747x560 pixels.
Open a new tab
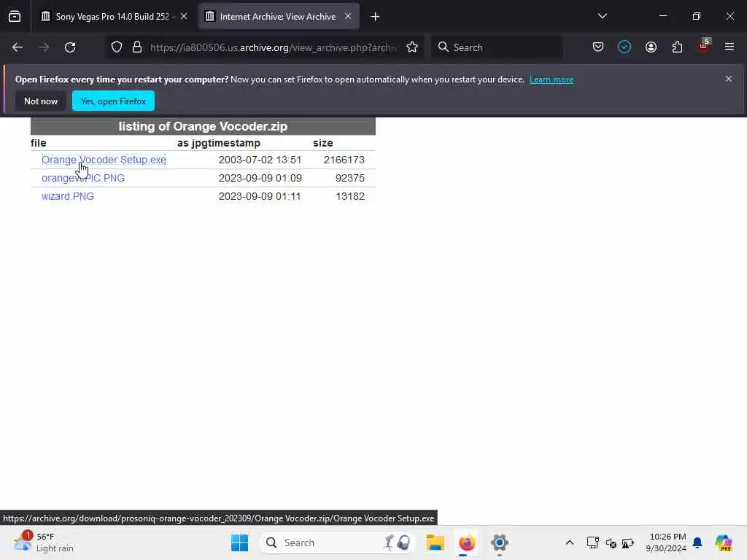375,17
